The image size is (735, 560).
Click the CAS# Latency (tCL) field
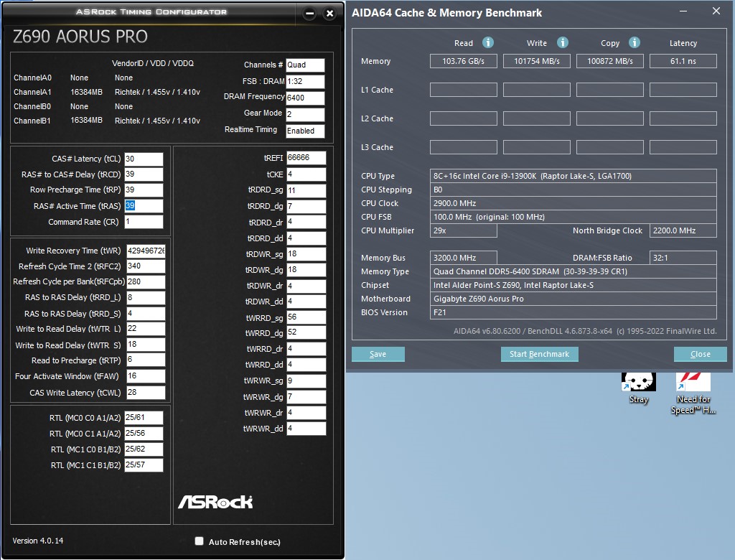click(x=144, y=159)
